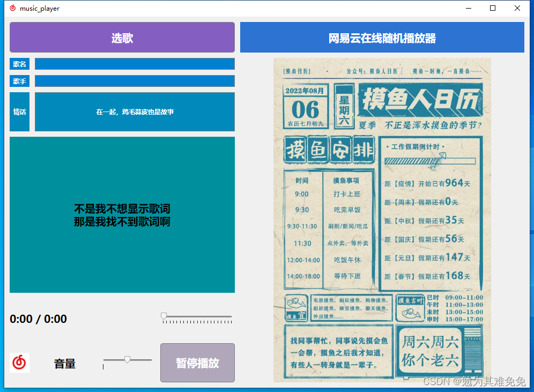Click the 暂停播放 button

tap(197, 363)
